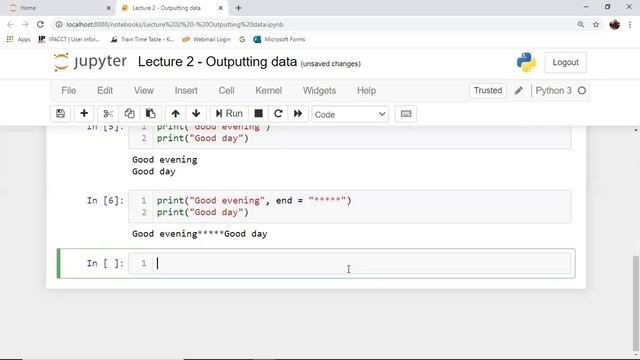Viewport: 640px width, 360px height.
Task: Click the browser address bar URL
Action: click(x=175, y=24)
